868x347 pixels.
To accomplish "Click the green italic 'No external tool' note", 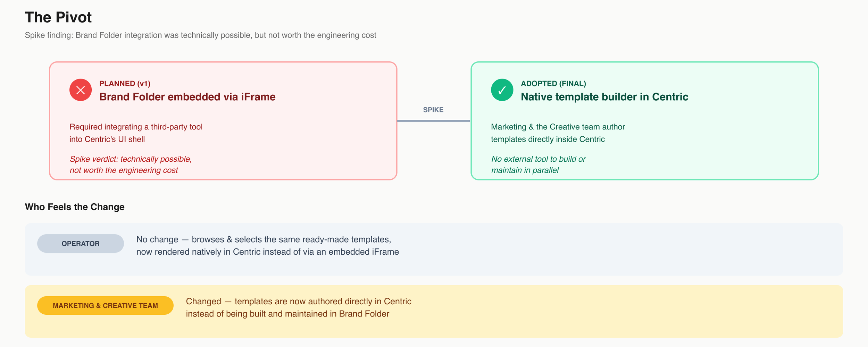I will (x=538, y=164).
